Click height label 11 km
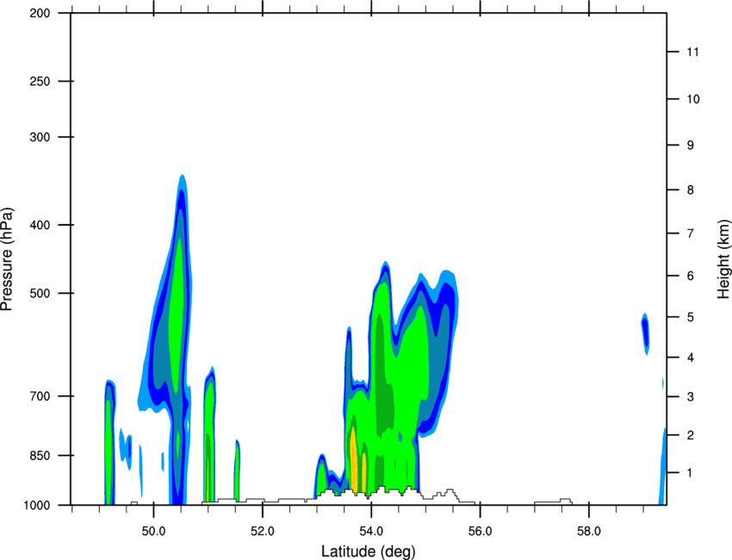The image size is (732, 560). point(692,52)
